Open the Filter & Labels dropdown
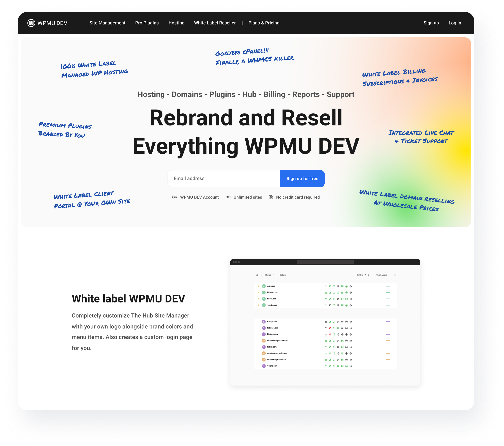Screen dimensions: 504x446 tap(381, 275)
